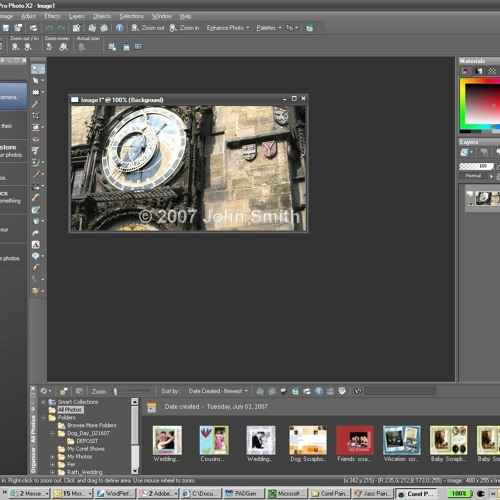The image size is (500, 500).
Task: Open the Window menu
Action: pos(162,16)
